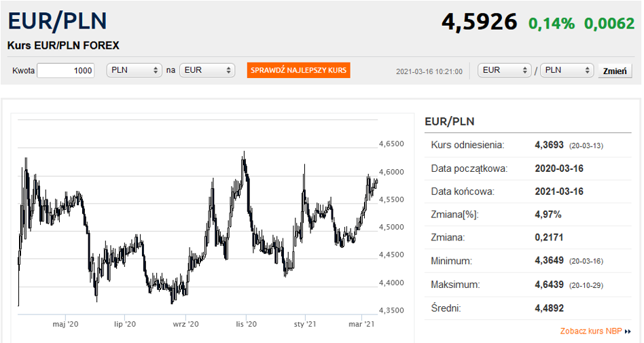Click the Maksimum row value 4,6439
Viewport: 644px width, 343px height.
tap(549, 285)
